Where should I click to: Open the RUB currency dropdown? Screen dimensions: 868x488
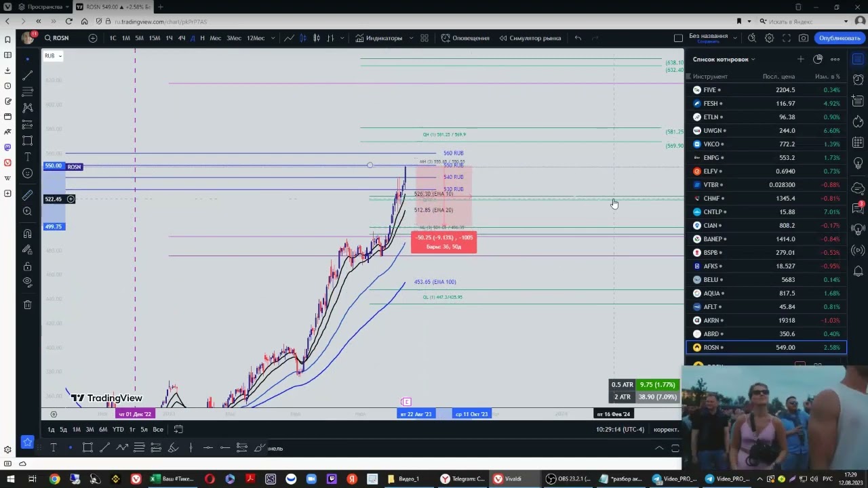(x=54, y=56)
